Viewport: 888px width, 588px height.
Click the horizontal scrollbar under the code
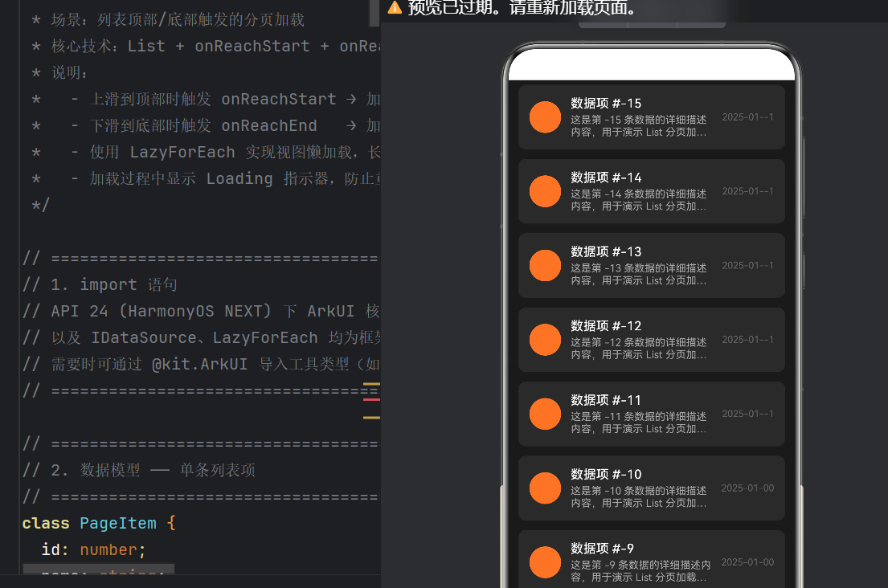pos(99,568)
